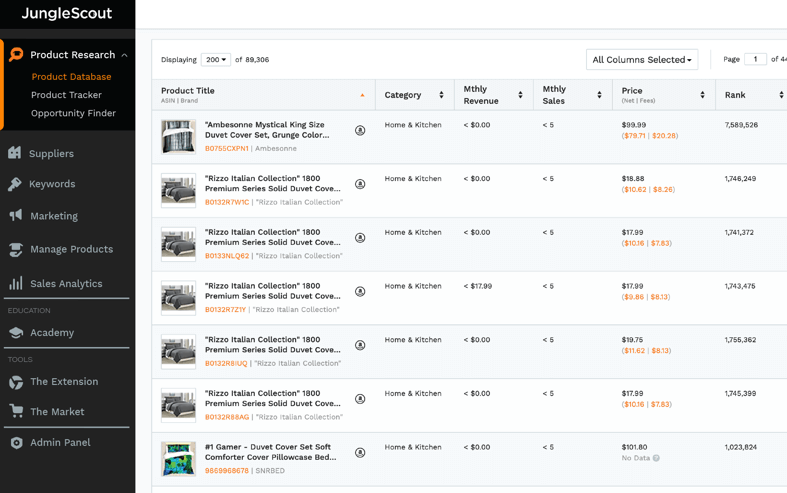The height and width of the screenshot is (493, 787).
Task: Open the All Columns Selected dropdown
Action: (642, 60)
